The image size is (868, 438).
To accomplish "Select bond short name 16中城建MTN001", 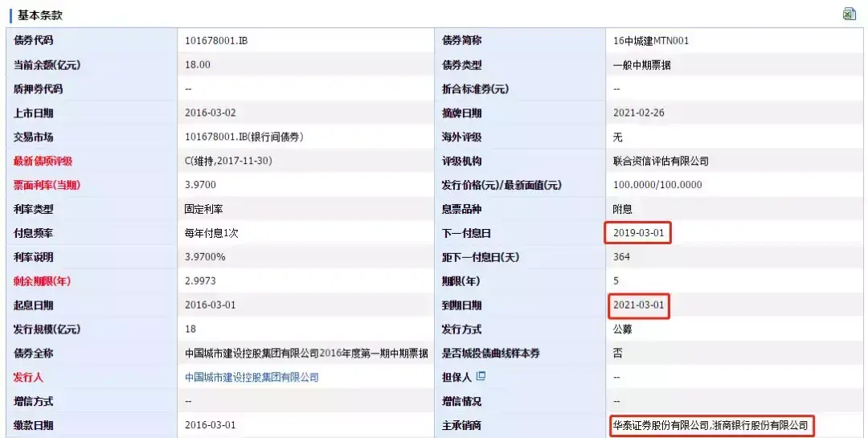I will 651,40.
